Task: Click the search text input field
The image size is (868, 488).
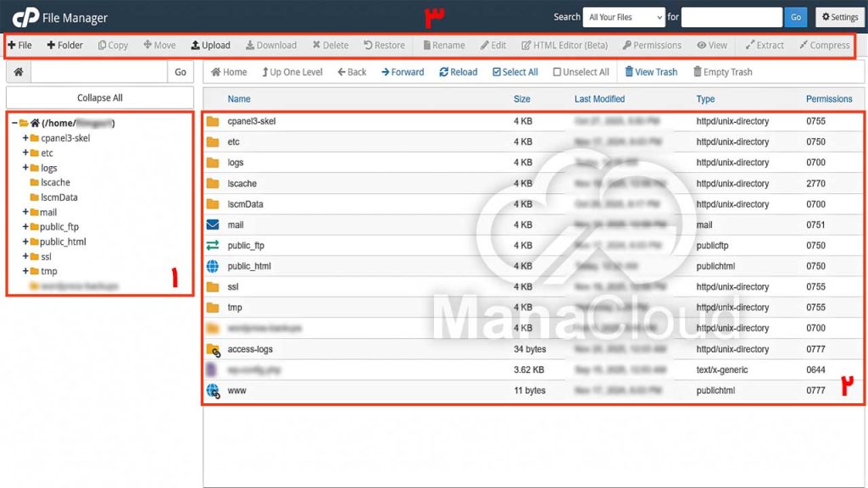Action: (x=731, y=17)
